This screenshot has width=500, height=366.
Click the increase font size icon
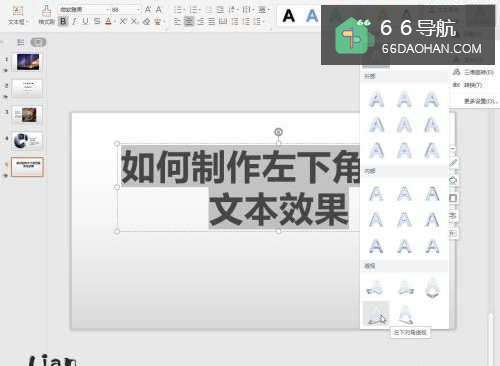(x=148, y=10)
